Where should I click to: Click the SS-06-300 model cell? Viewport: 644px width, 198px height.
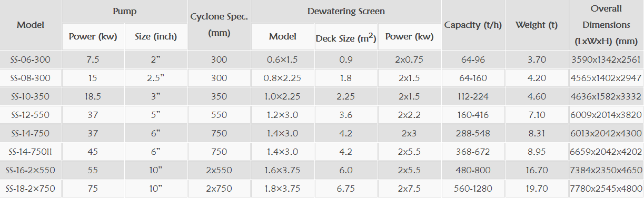pos(31,60)
